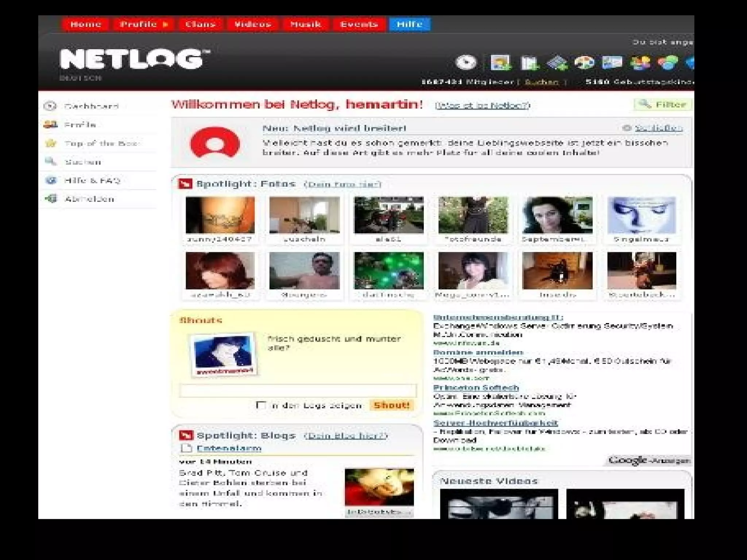Toggle 'In den Logs zeigen' checkbox
747x560 pixels.
[261, 405]
